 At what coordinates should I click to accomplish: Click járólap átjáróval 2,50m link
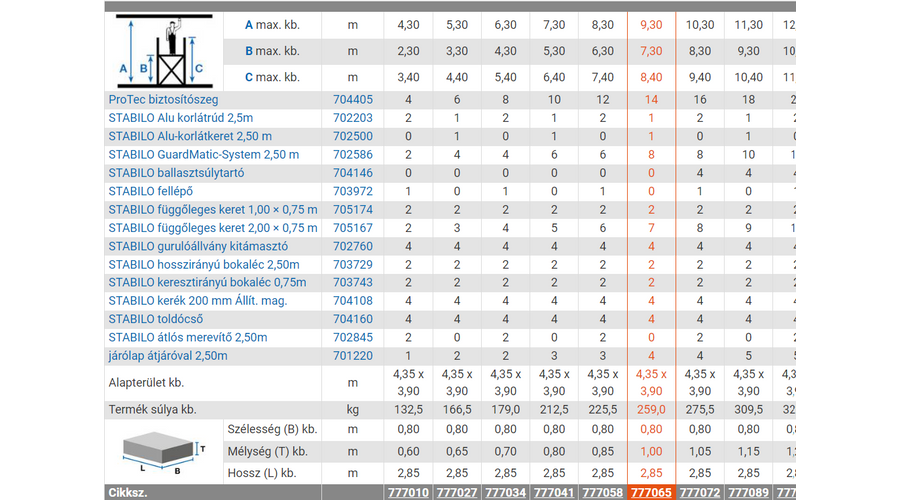click(x=168, y=356)
